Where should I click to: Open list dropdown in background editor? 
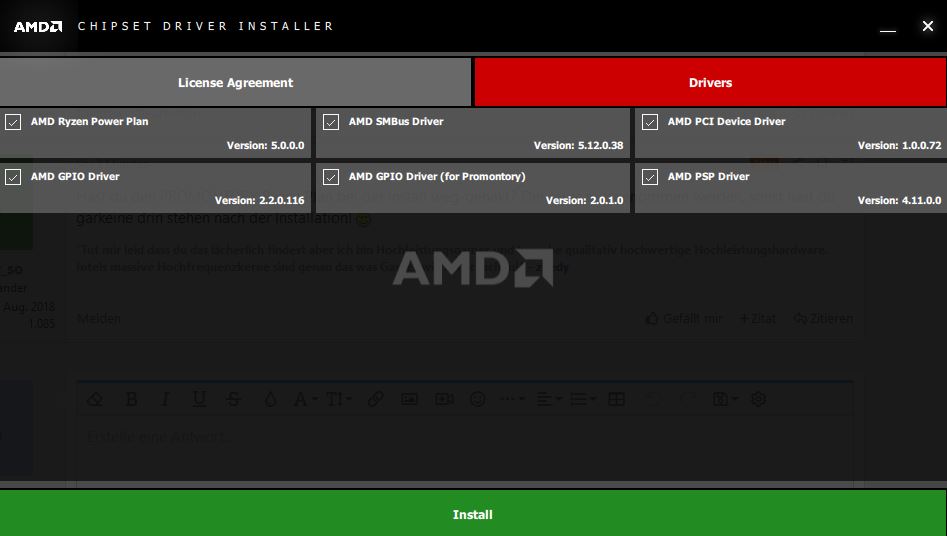[x=583, y=399]
